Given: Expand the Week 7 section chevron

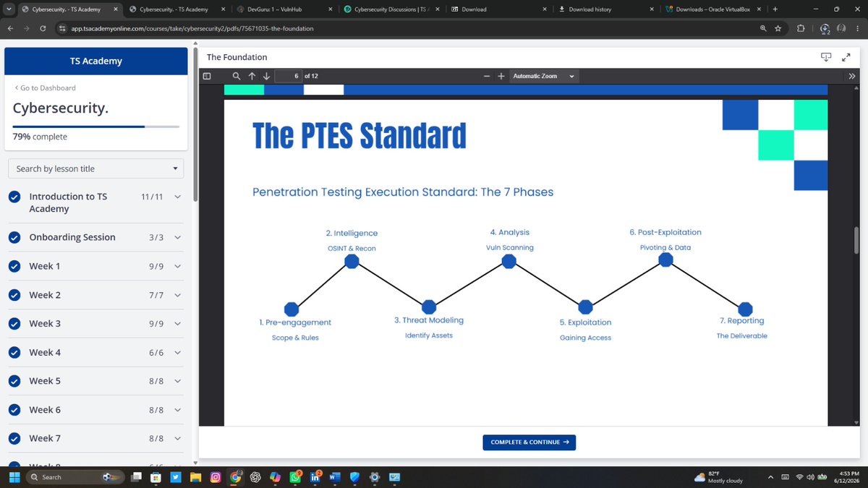Looking at the screenshot, I should tap(178, 438).
